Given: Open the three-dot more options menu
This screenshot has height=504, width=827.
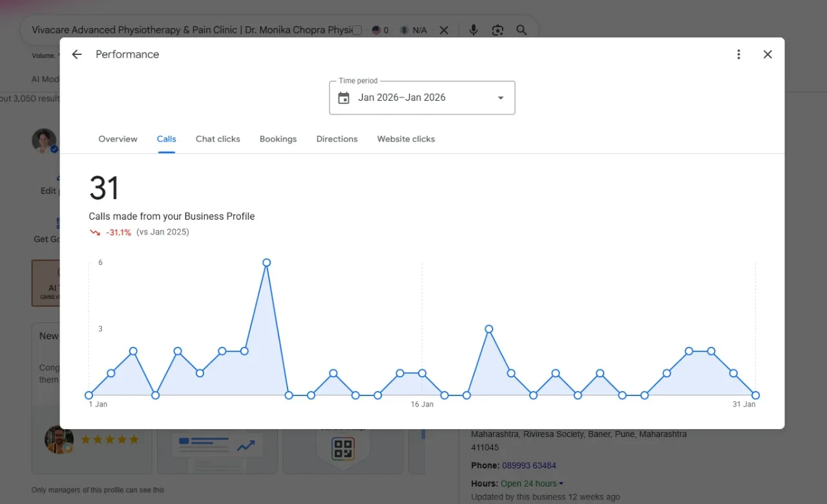Looking at the screenshot, I should coord(738,54).
